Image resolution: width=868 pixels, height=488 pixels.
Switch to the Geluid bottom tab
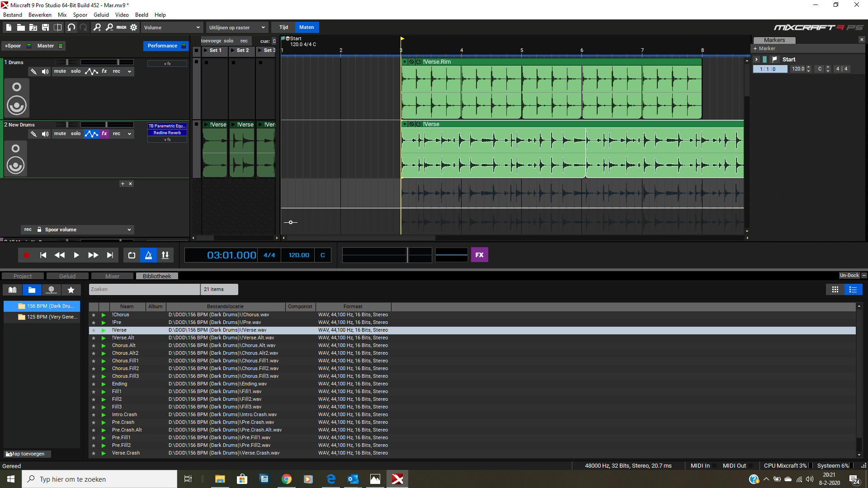pos(67,276)
